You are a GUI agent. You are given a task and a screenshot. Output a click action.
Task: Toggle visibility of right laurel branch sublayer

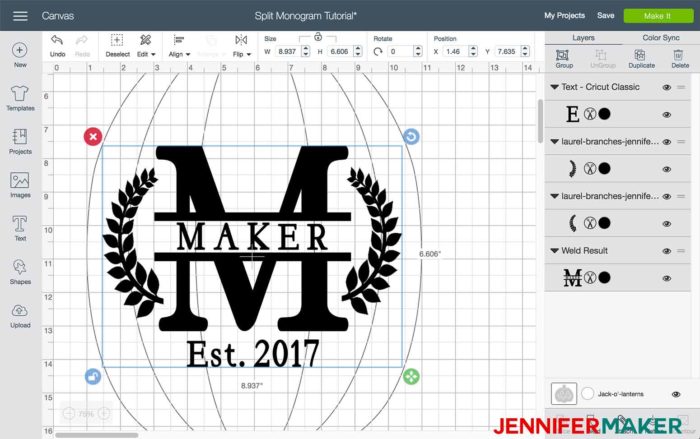[x=667, y=169]
